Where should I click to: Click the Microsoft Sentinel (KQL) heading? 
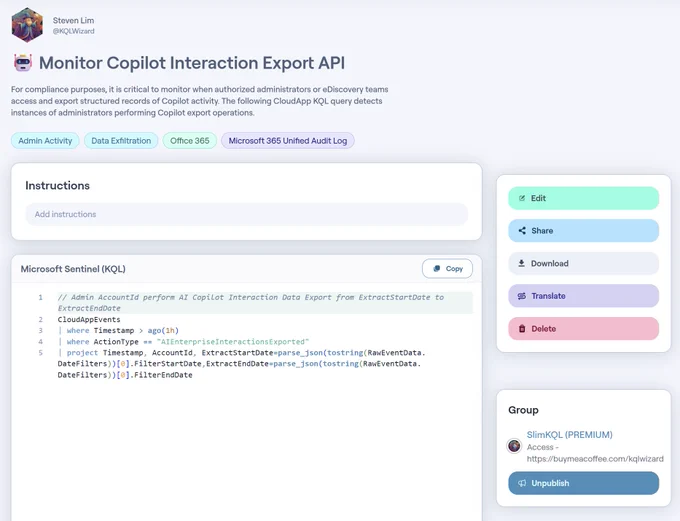click(x=73, y=269)
